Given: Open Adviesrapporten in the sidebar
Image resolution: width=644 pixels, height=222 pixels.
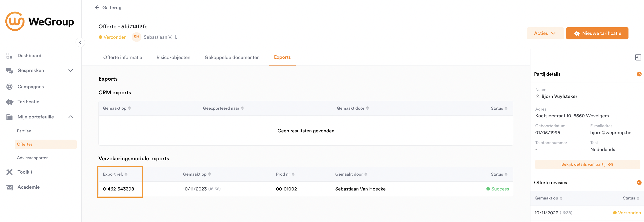Looking at the screenshot, I should point(33,158).
